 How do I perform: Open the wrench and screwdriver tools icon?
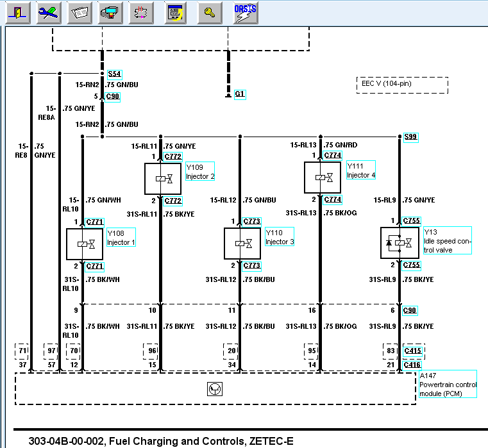(49, 13)
